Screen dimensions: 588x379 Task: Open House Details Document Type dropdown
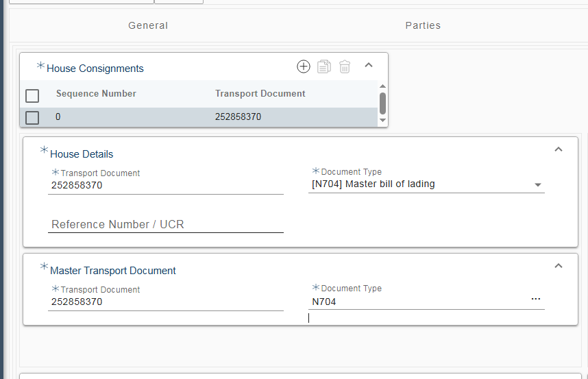coord(538,185)
